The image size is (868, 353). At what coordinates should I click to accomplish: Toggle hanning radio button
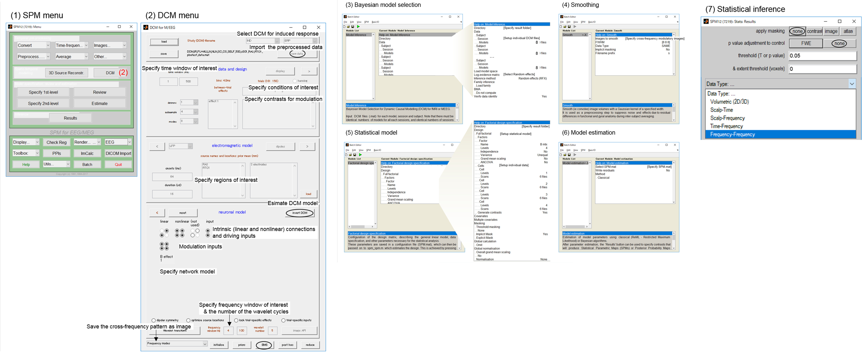(295, 81)
